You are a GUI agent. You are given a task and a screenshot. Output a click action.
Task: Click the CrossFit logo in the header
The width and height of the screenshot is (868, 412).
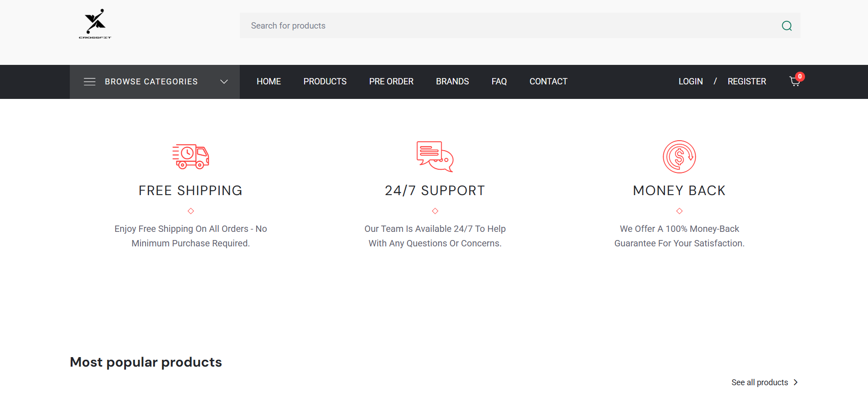pos(95,24)
